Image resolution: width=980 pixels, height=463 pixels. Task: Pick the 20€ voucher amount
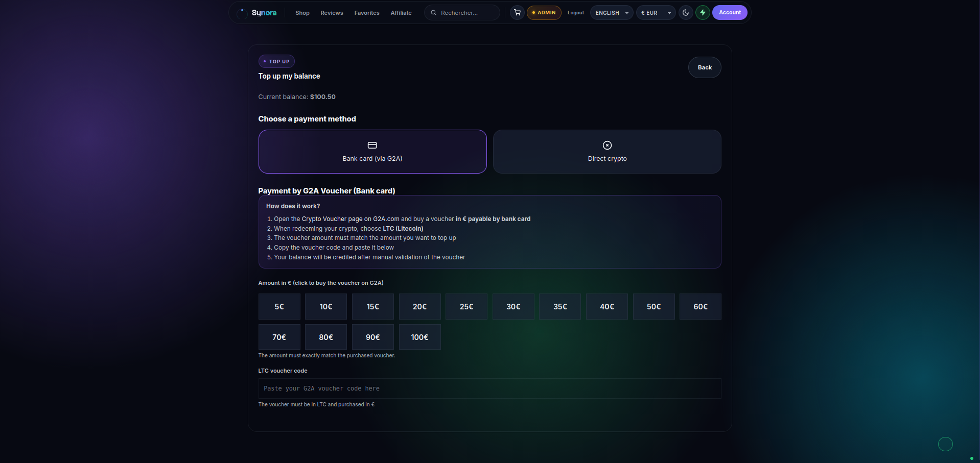pyautogui.click(x=419, y=307)
